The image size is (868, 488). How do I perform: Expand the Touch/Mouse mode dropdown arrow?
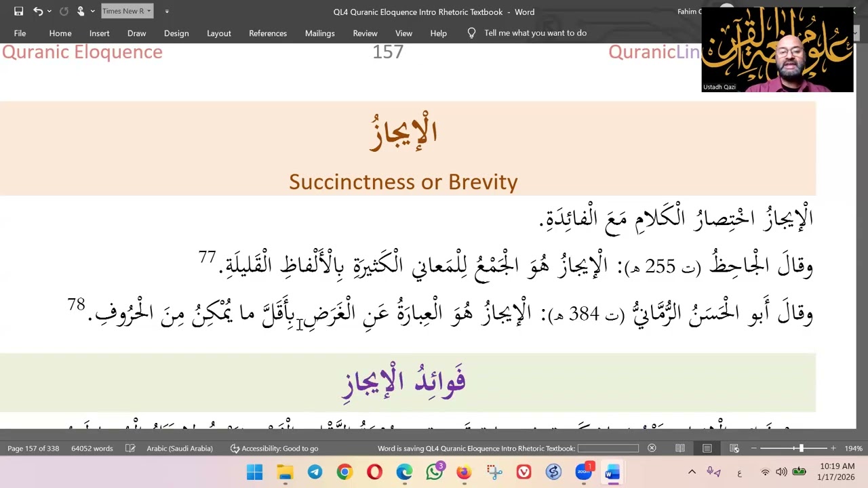pos(92,12)
